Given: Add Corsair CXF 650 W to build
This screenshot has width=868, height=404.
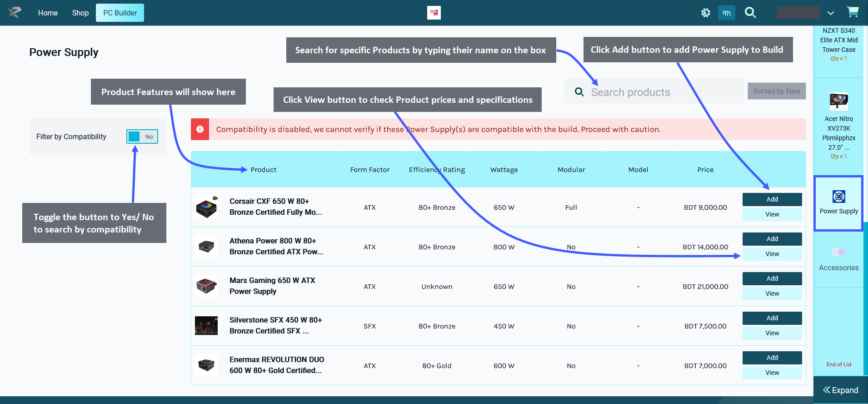Looking at the screenshot, I should [772, 199].
